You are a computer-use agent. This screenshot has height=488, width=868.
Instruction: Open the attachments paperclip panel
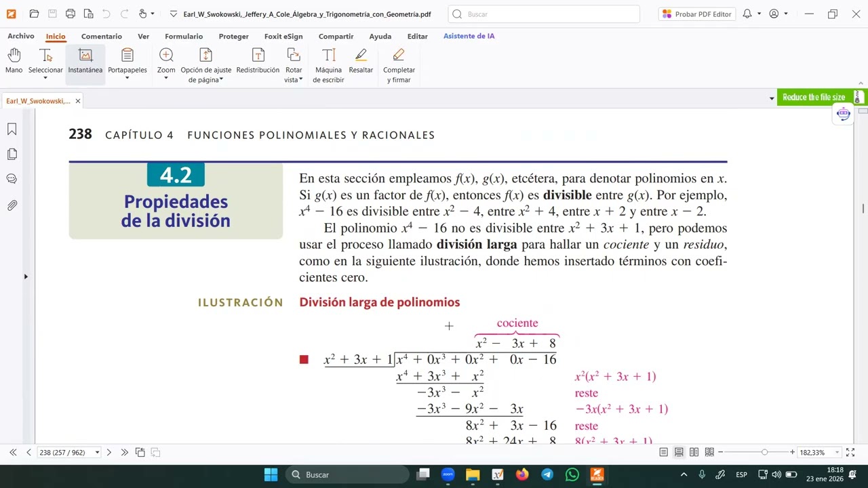click(12, 205)
